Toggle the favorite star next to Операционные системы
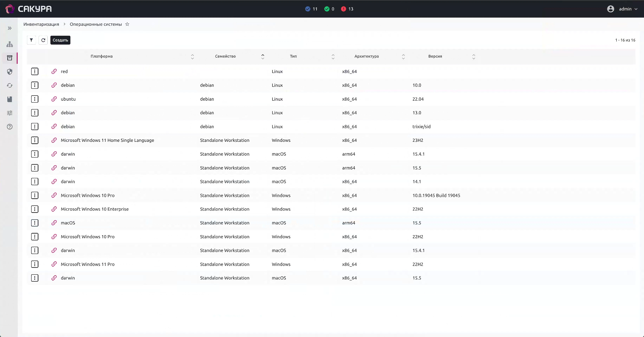The image size is (644, 337). coord(127,24)
